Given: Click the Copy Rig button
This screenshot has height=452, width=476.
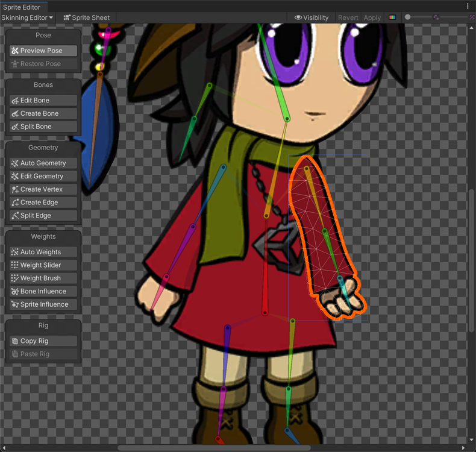Looking at the screenshot, I should click(x=43, y=341).
